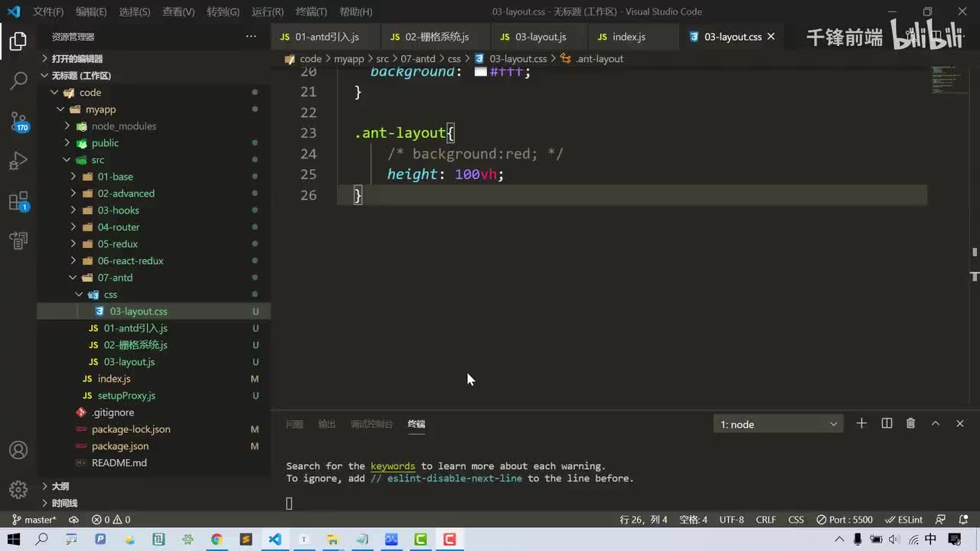The height and width of the screenshot is (551, 980).
Task: Click Port: 5500 Live Server status item
Action: pos(844,520)
